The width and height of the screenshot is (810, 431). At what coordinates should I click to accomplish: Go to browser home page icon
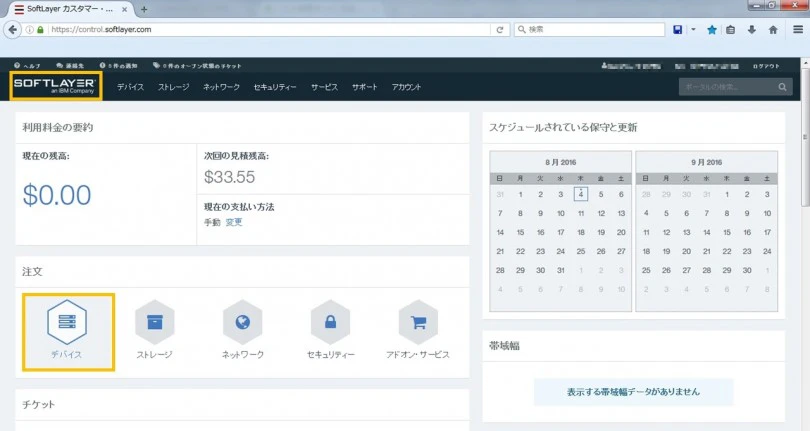773,29
